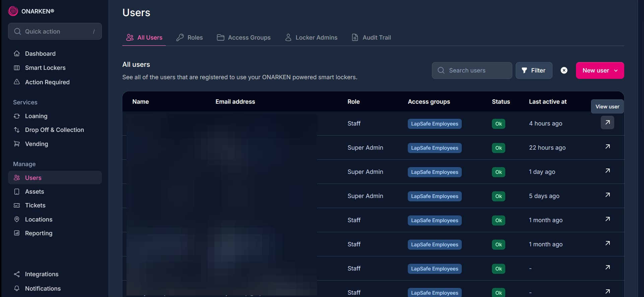This screenshot has height=297, width=644.
Task: Navigate to Vending service
Action: 37,144
